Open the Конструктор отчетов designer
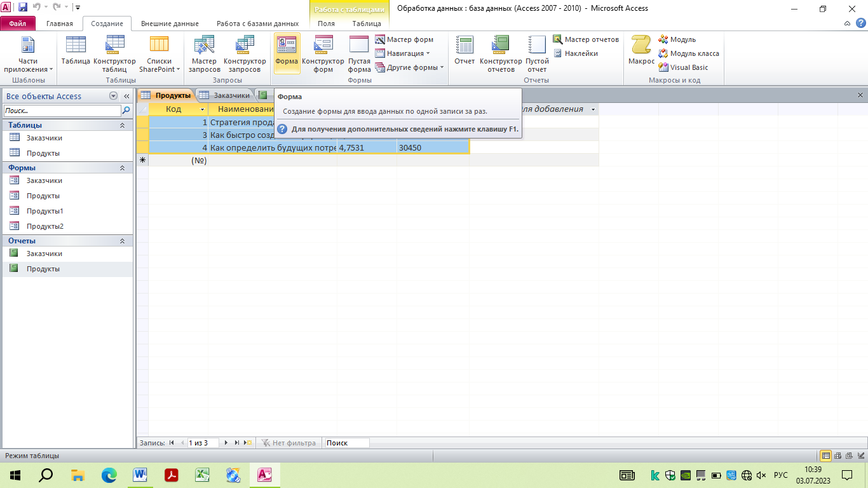This screenshot has height=488, width=868. [x=501, y=54]
